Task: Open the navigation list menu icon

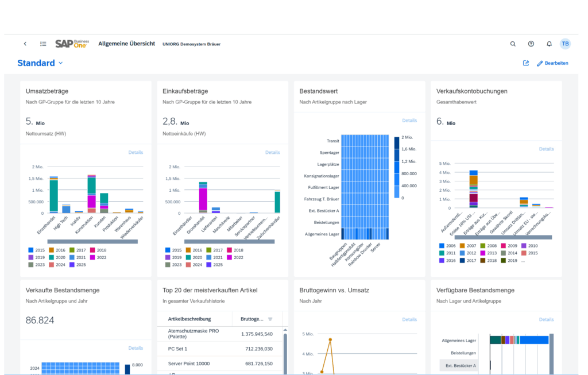Action: point(43,44)
